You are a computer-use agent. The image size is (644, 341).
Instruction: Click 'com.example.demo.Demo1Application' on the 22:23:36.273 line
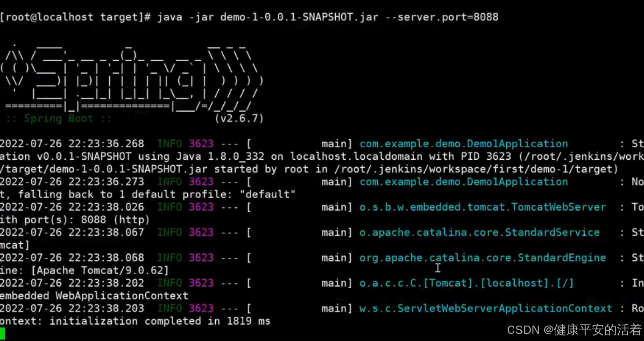pyautogui.click(x=464, y=182)
